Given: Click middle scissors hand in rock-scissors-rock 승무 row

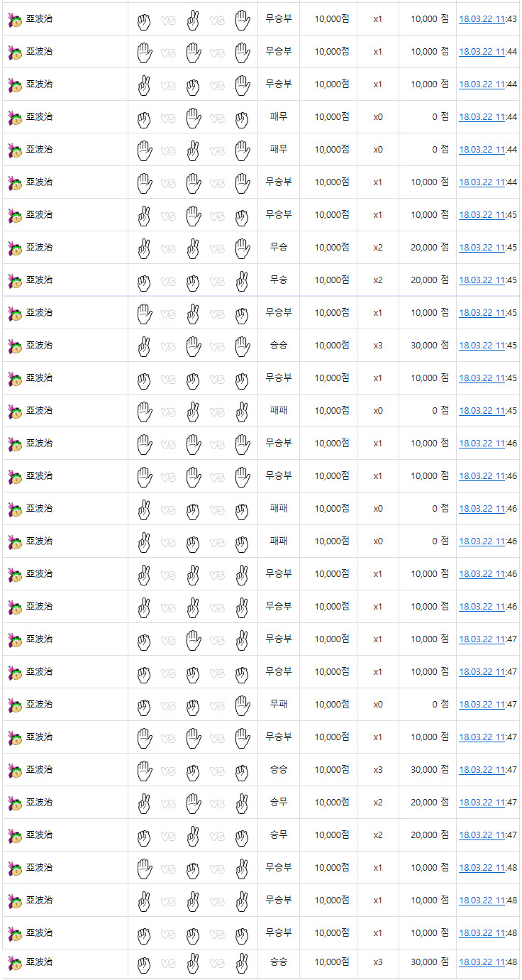Looking at the screenshot, I should 193,836.
